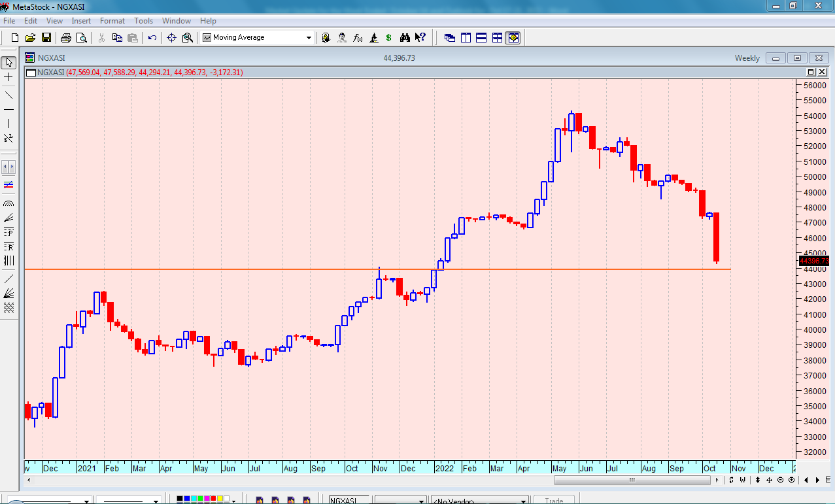Viewport: 835px width, 504px height.
Task: Open the Help menu
Action: click(208, 21)
